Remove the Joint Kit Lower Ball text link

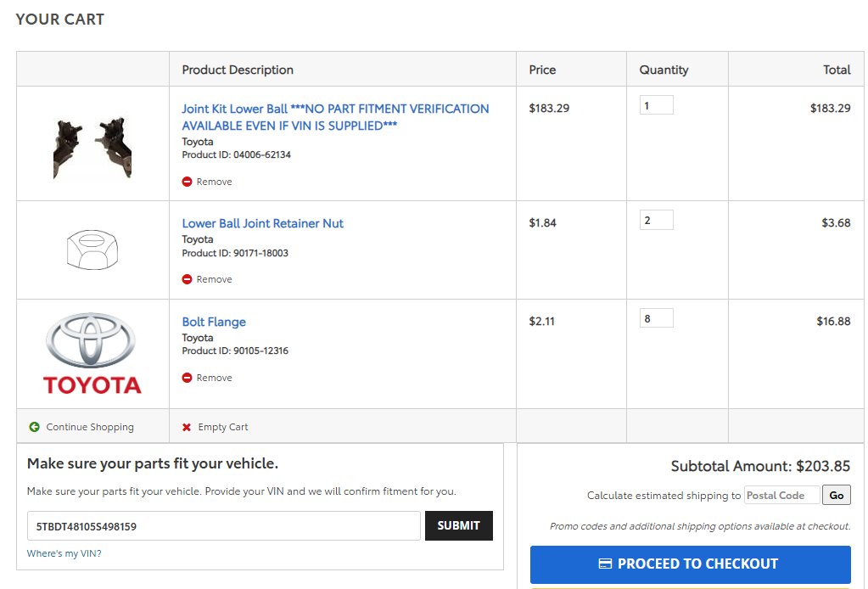[x=214, y=182]
